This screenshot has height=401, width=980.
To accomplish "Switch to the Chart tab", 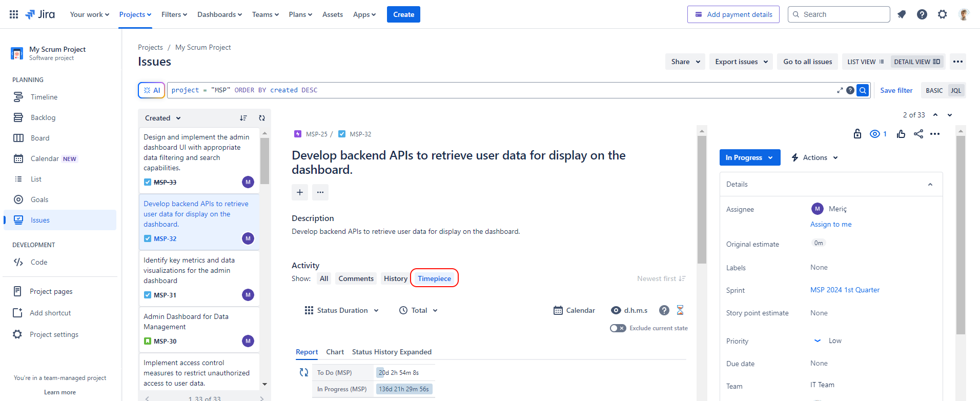I will point(335,352).
